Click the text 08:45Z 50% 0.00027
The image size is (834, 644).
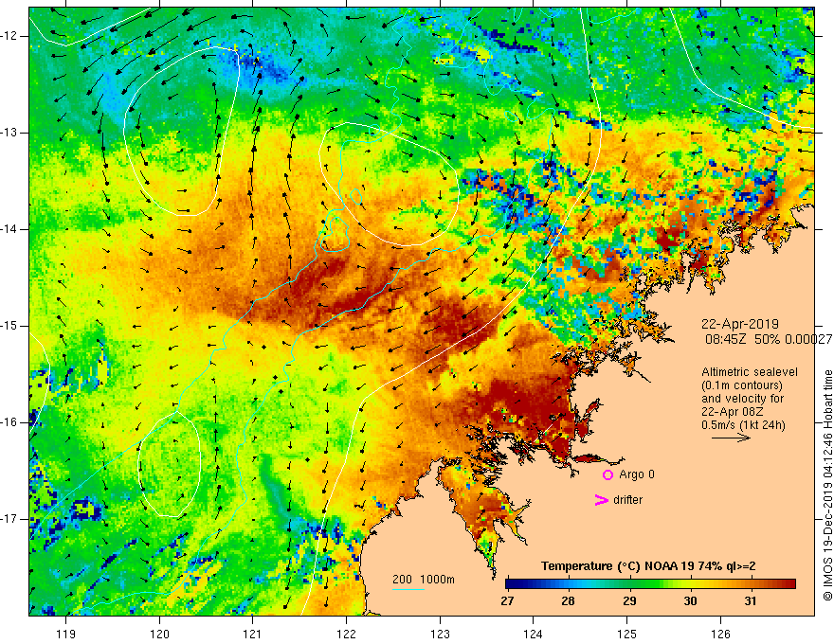point(769,340)
